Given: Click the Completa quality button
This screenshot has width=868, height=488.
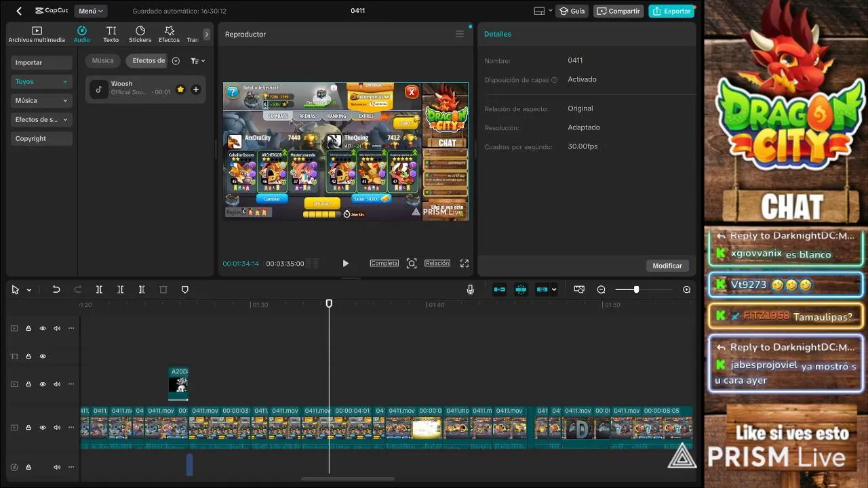Looking at the screenshot, I should coord(384,263).
